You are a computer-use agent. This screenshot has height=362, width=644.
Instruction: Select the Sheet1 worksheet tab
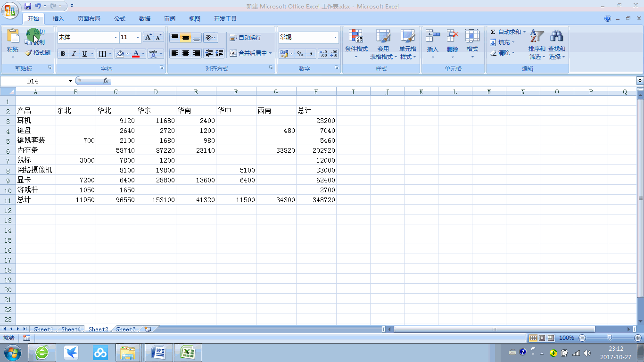43,329
